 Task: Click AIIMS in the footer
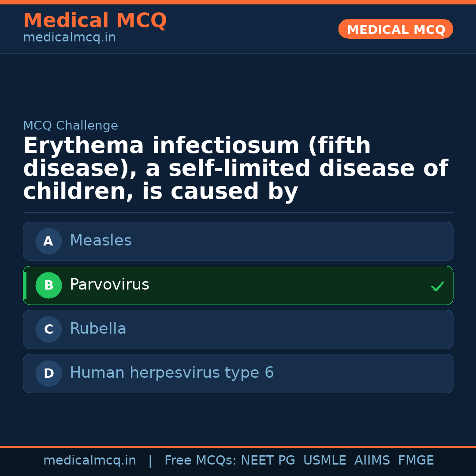pos(372,461)
